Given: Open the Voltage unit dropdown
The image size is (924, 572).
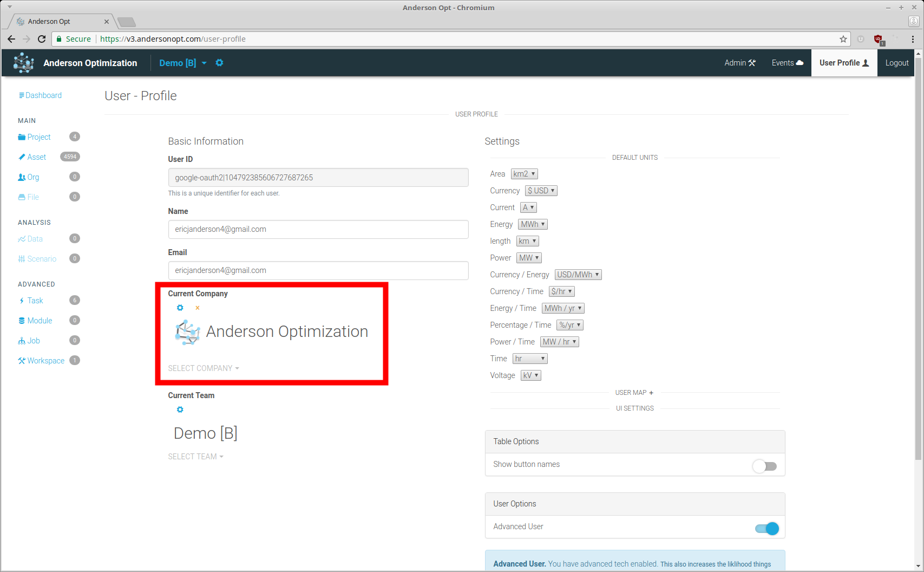Looking at the screenshot, I should [530, 375].
